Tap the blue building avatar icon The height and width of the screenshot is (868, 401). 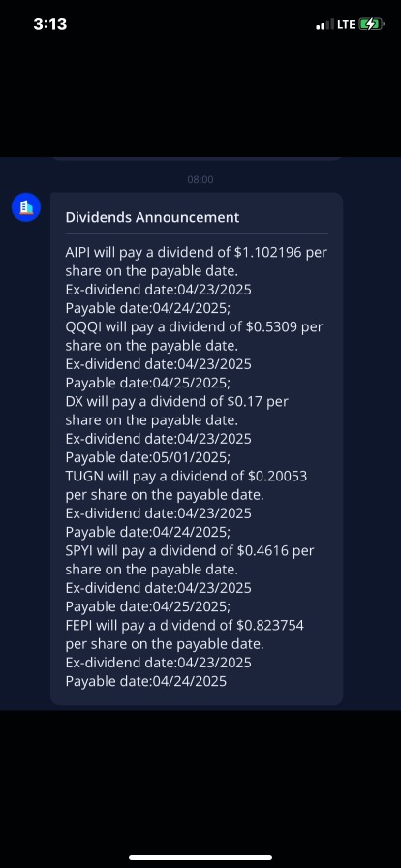click(x=26, y=207)
